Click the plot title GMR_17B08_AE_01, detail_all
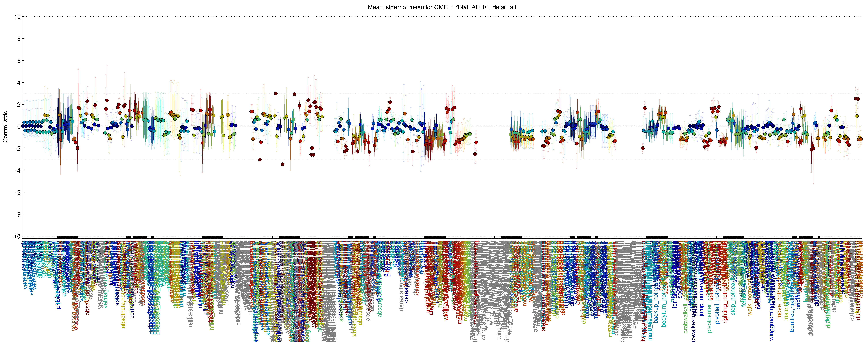This screenshot has height=342, width=868. point(442,7)
